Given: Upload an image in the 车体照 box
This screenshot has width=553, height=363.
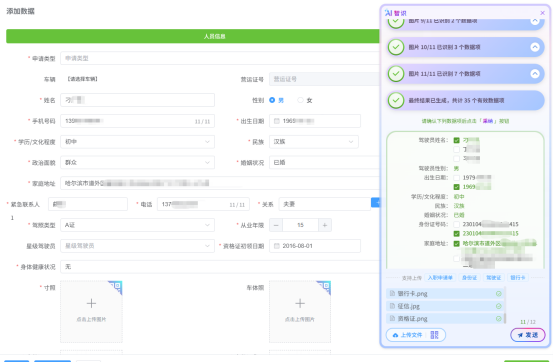Looking at the screenshot, I should pos(300,311).
